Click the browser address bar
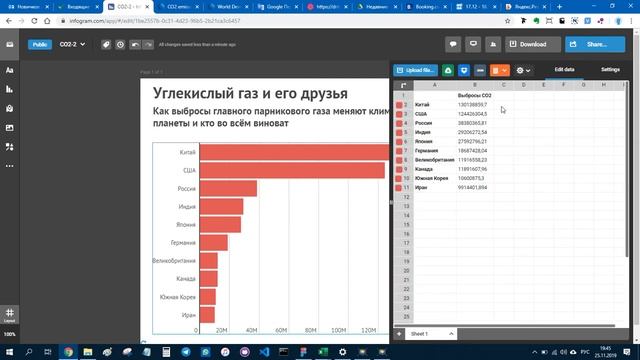 [282, 21]
